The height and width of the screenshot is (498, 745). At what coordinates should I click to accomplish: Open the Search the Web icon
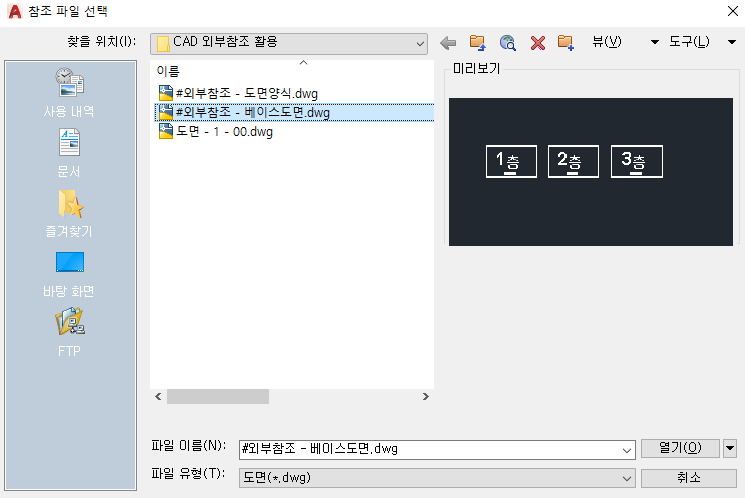507,43
